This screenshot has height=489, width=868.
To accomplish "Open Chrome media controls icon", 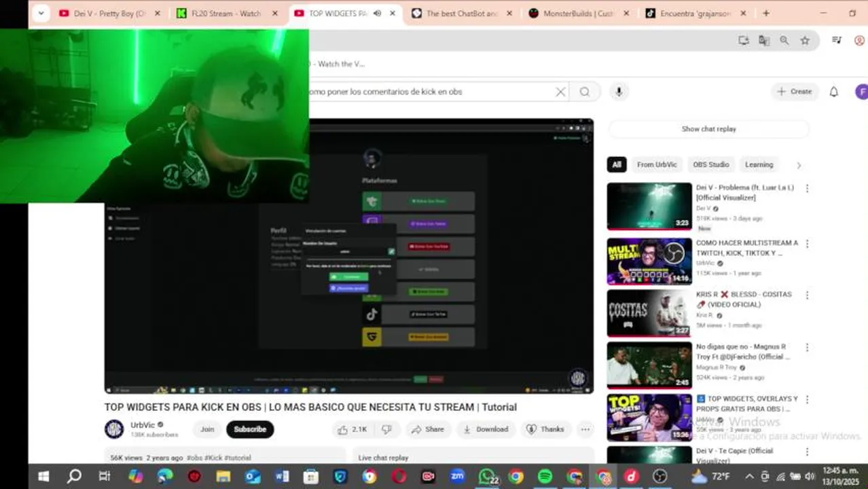I will tap(837, 41).
